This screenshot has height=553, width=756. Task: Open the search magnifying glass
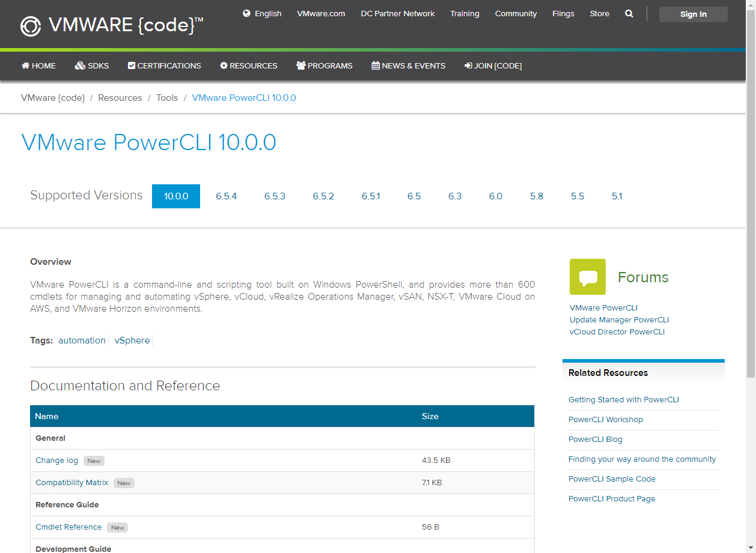[629, 13]
